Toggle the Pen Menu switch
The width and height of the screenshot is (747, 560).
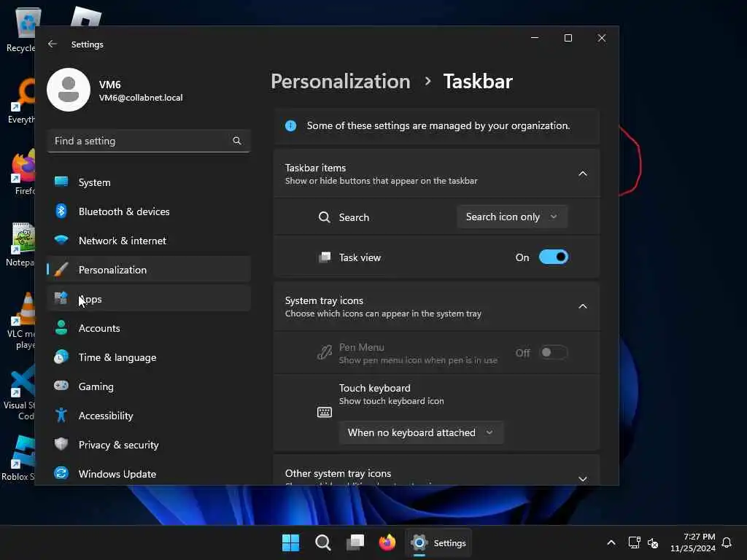coord(553,352)
